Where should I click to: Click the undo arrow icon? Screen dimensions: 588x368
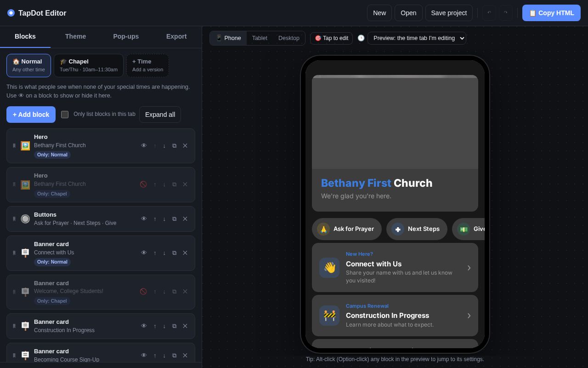coord(489,13)
